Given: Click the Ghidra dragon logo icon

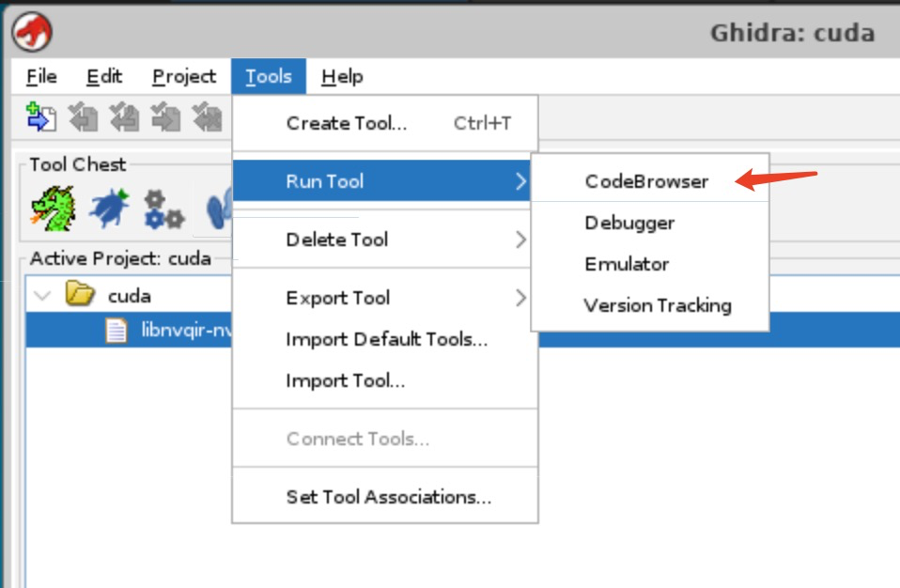Looking at the screenshot, I should coord(32,32).
